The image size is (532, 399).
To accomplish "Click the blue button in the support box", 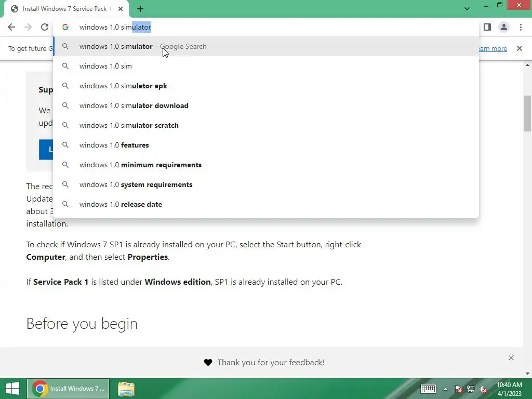I will pos(46,149).
